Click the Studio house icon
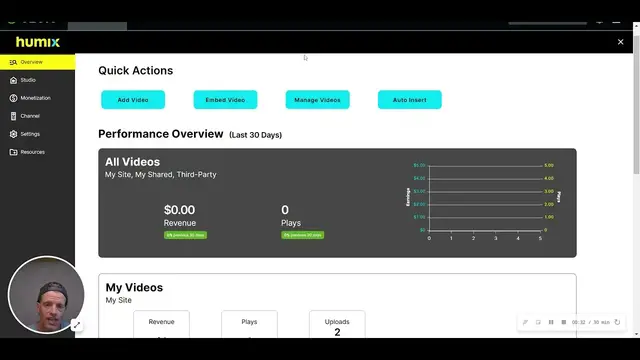This screenshot has width=640, height=360. coord(13,80)
